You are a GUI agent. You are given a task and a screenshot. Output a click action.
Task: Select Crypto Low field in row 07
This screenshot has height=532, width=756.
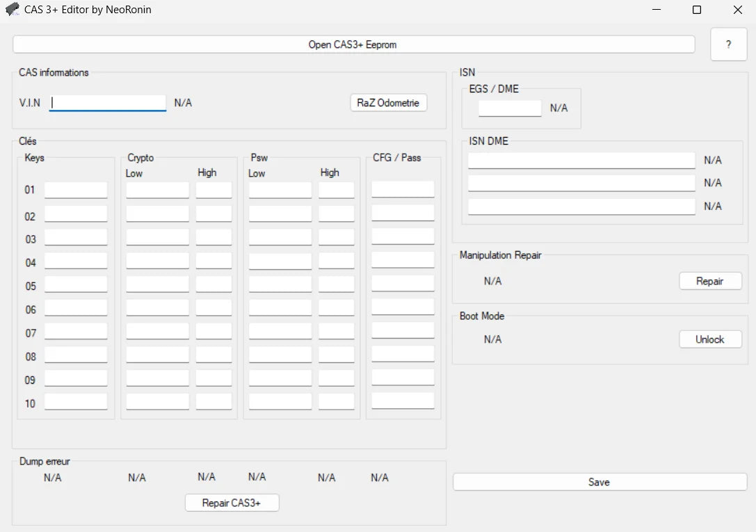[x=158, y=331]
